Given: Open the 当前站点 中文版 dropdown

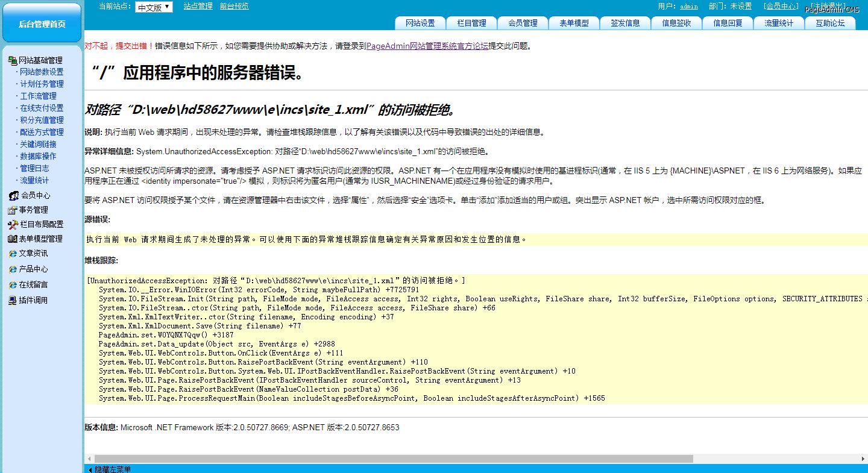Looking at the screenshot, I should tap(154, 7).
